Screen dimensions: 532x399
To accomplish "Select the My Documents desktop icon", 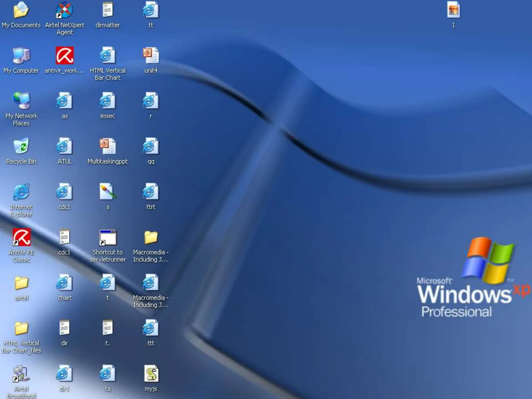I will [x=21, y=10].
